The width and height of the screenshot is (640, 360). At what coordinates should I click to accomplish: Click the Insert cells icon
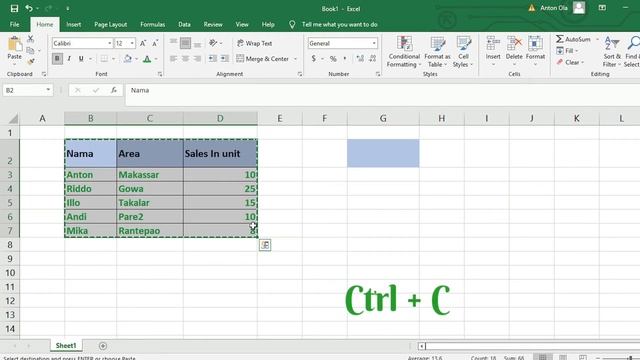(493, 43)
